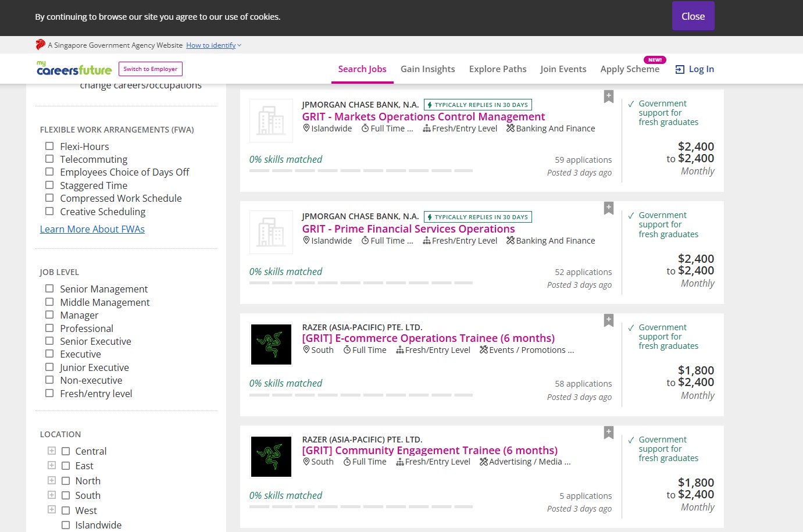
Task: Enable the Flexi-Hours checkbox
Action: click(x=49, y=147)
